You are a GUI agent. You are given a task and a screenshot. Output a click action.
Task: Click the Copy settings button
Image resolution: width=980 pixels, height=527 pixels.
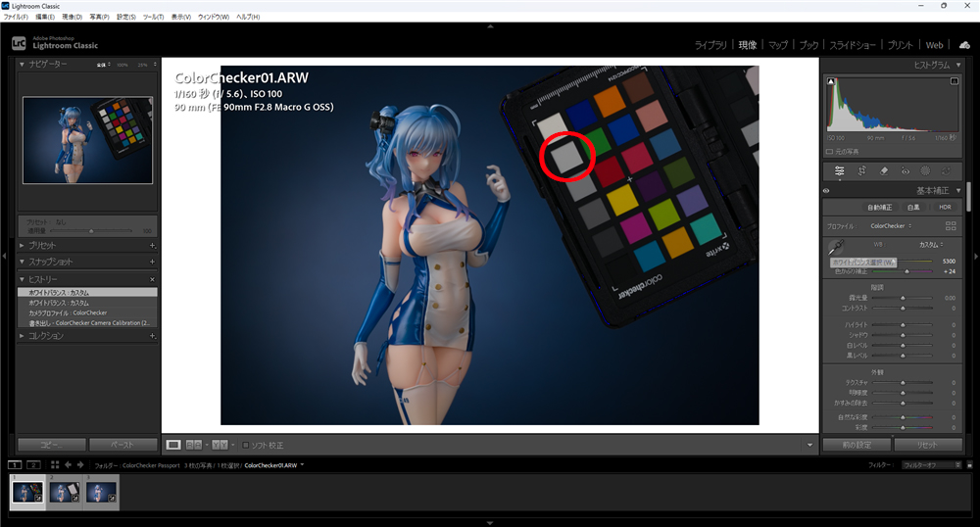[x=51, y=445]
